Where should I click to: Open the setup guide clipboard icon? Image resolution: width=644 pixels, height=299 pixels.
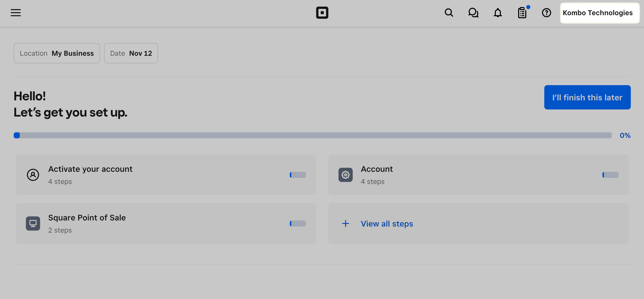point(522,13)
